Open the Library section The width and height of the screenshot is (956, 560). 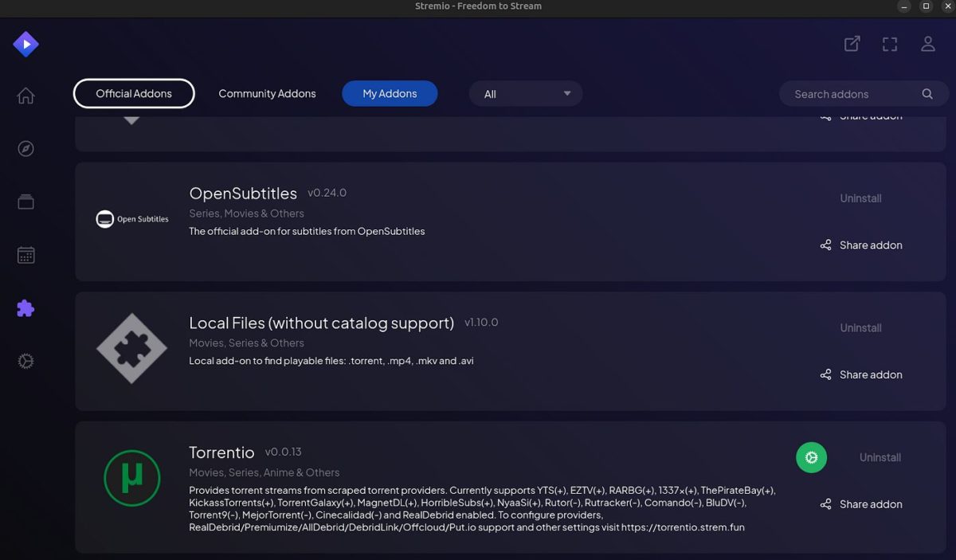(25, 202)
